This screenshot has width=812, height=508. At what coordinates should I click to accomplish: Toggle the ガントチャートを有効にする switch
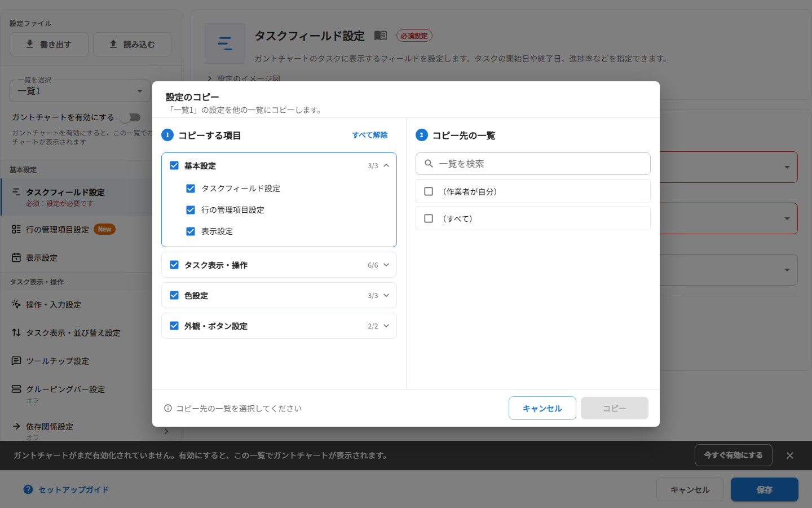coord(130,117)
